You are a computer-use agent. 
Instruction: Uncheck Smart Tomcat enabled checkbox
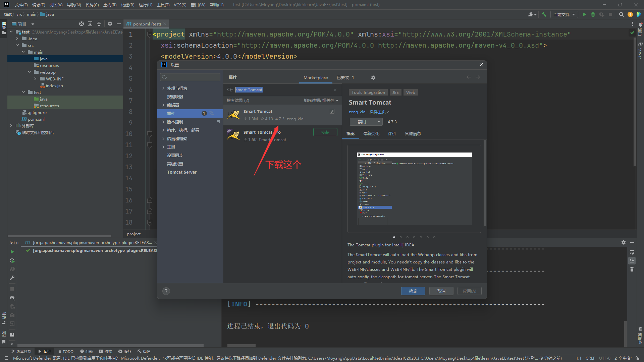click(332, 111)
